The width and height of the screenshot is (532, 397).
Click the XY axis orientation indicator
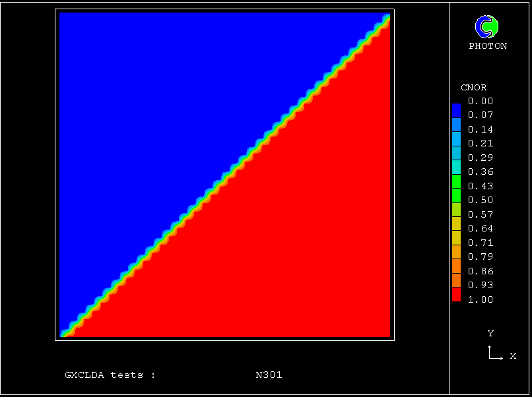[x=494, y=353]
